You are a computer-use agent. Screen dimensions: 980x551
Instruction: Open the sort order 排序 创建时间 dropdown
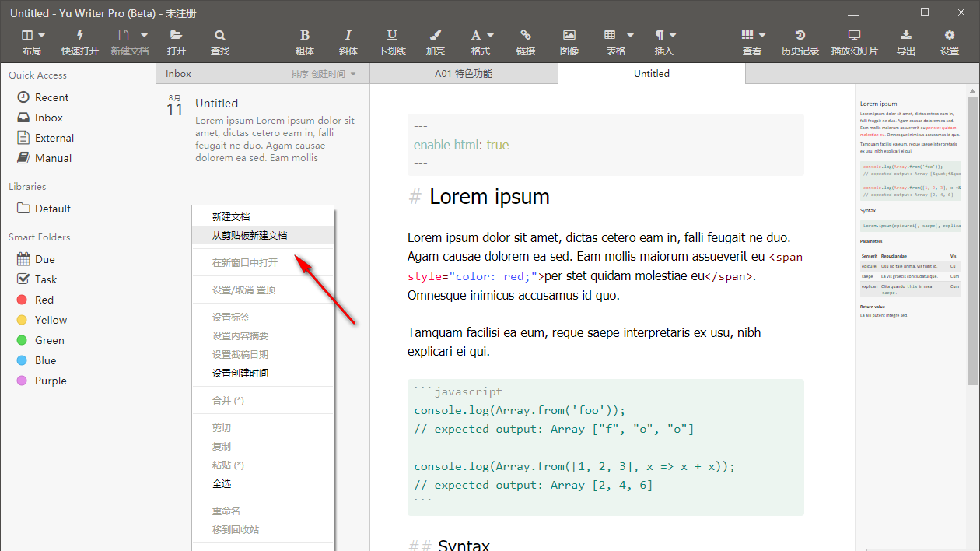click(x=324, y=74)
